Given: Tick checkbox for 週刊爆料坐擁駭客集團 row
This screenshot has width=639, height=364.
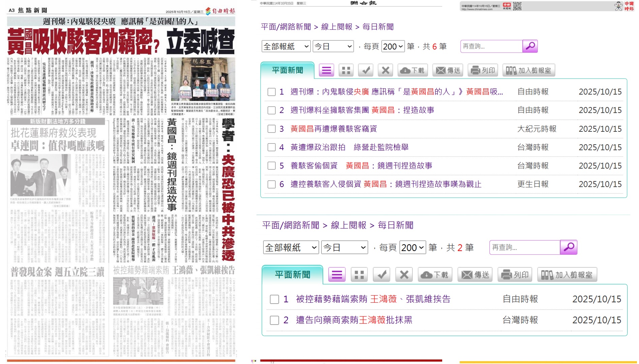Looking at the screenshot, I should coord(271,110).
